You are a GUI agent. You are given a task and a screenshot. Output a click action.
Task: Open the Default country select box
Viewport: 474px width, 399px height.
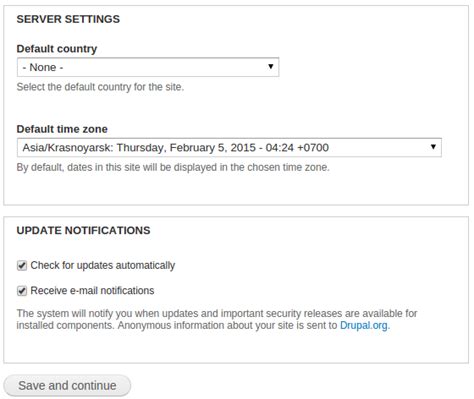(148, 67)
